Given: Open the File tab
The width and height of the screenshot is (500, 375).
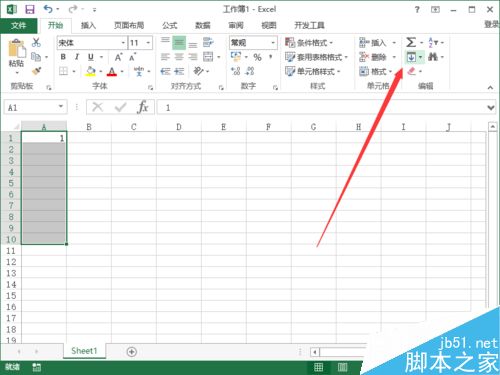Looking at the screenshot, I should [18, 25].
